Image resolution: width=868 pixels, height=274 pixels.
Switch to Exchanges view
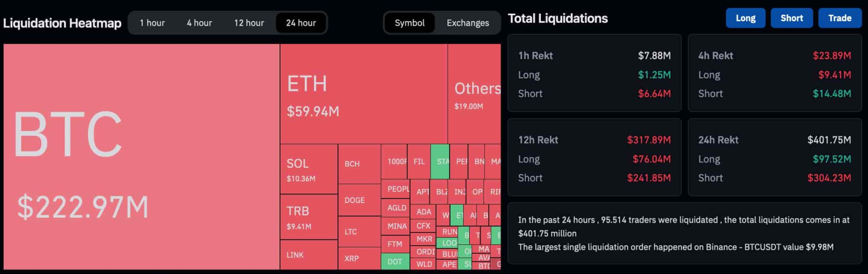(467, 23)
